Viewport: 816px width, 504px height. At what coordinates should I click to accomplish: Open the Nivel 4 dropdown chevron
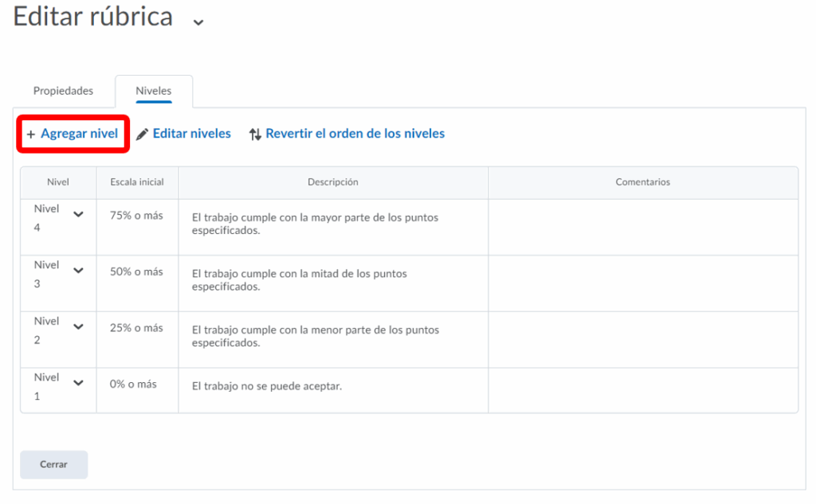(78, 214)
